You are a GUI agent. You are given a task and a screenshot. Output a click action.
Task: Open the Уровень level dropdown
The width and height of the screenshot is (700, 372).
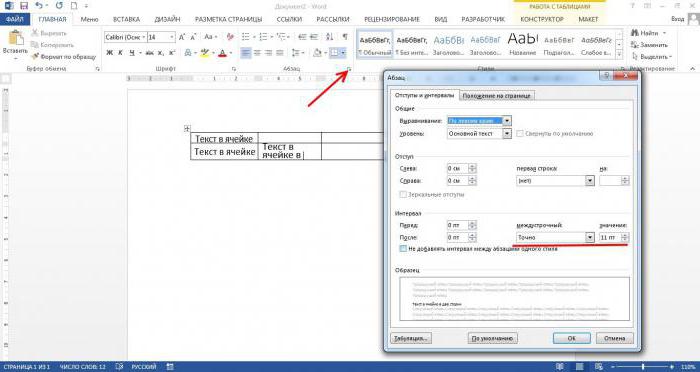(506, 134)
